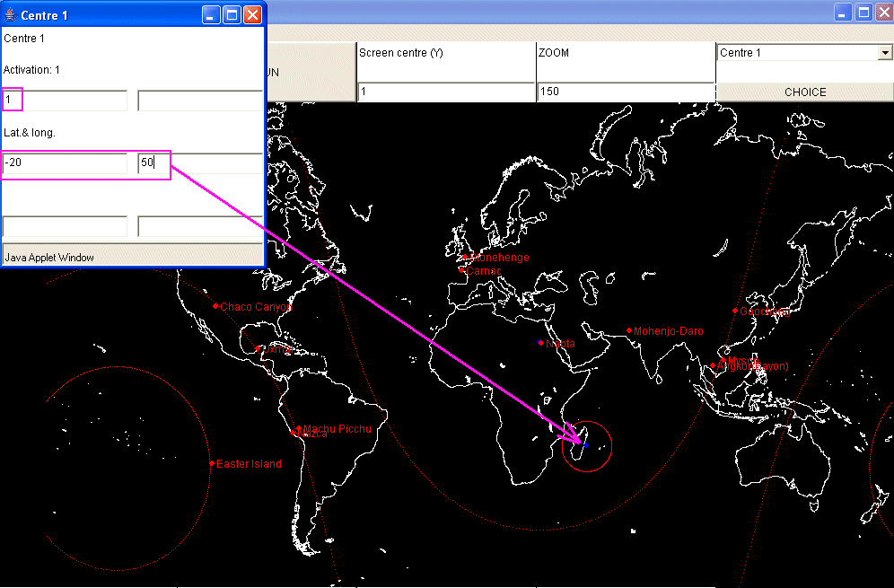Click the ZOOM label in main window
This screenshot has height=588, width=894.
click(x=554, y=52)
